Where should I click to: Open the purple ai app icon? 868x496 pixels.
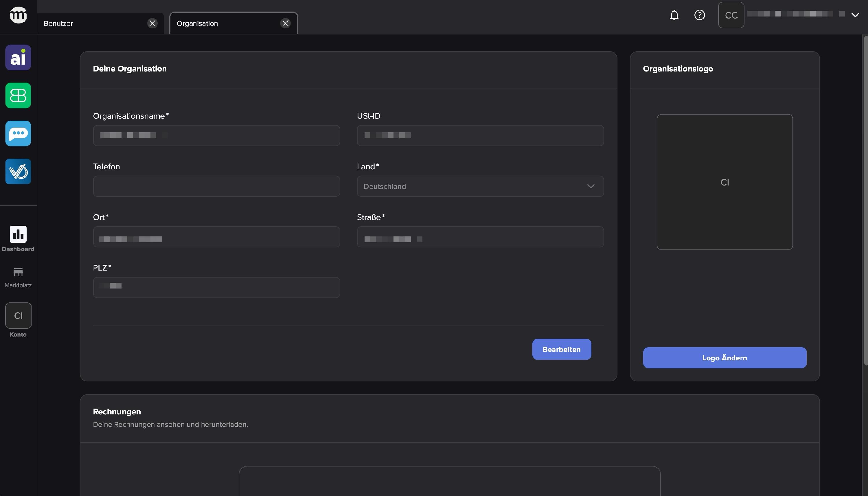pyautogui.click(x=18, y=58)
